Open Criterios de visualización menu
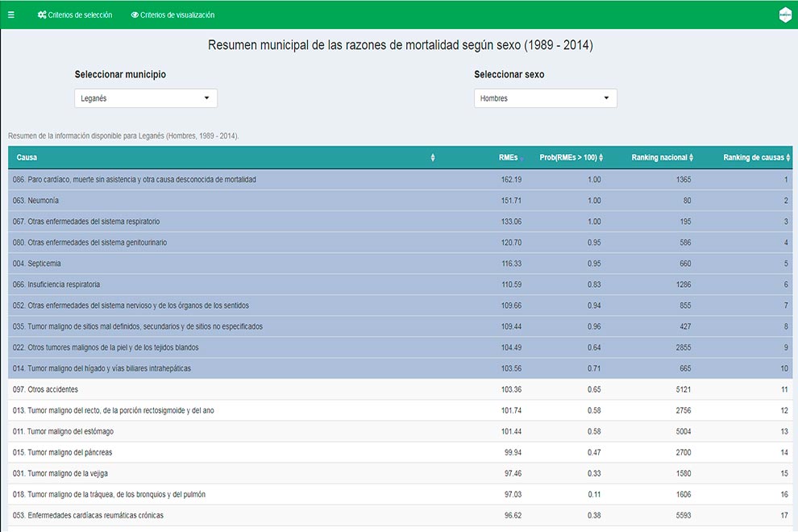This screenshot has width=798, height=532. [x=172, y=15]
